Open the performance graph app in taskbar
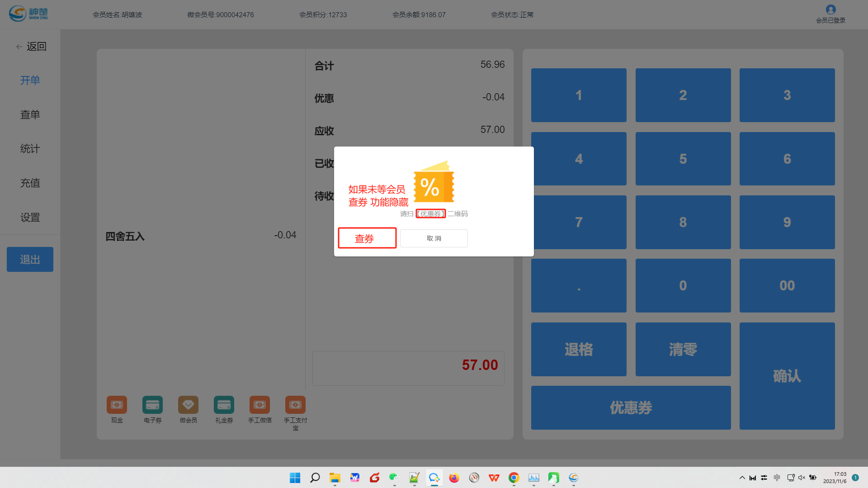Screen dimensions: 868x488 pyautogui.click(x=533, y=478)
